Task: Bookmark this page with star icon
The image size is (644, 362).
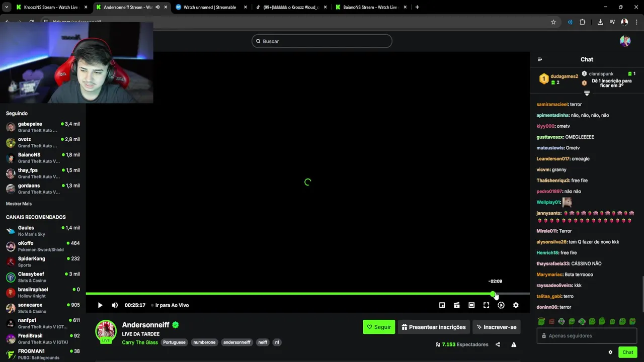Action: click(x=553, y=22)
